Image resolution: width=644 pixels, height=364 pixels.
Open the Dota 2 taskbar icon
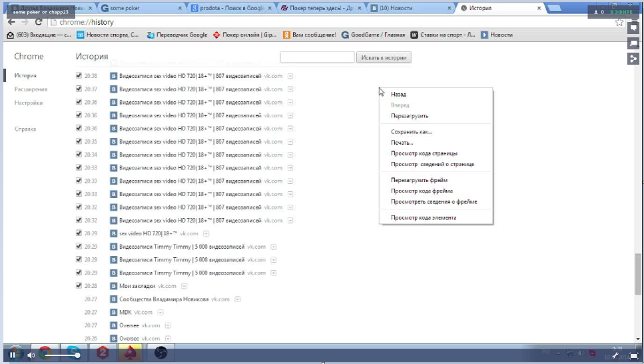pos(103,353)
